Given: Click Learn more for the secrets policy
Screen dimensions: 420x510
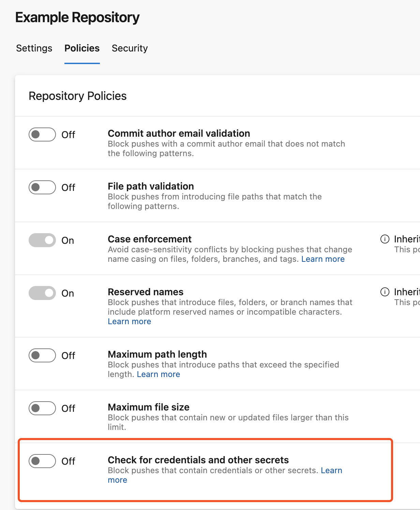Looking at the screenshot, I should [x=332, y=470].
